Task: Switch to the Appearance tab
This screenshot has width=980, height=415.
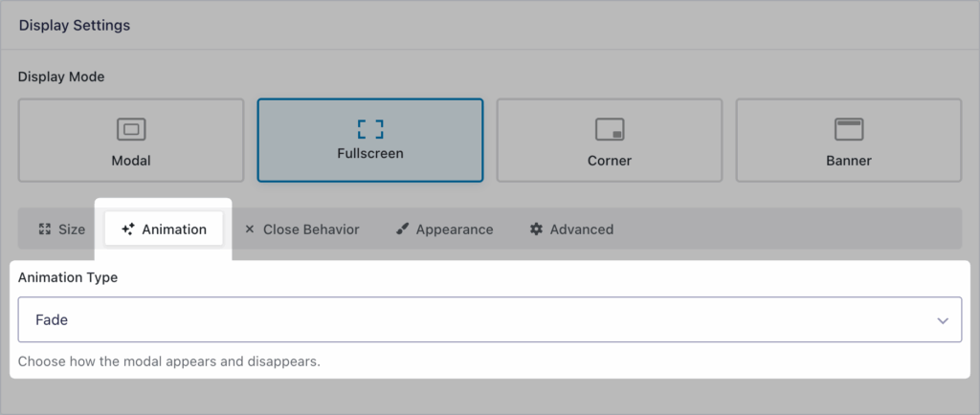Action: (x=444, y=229)
